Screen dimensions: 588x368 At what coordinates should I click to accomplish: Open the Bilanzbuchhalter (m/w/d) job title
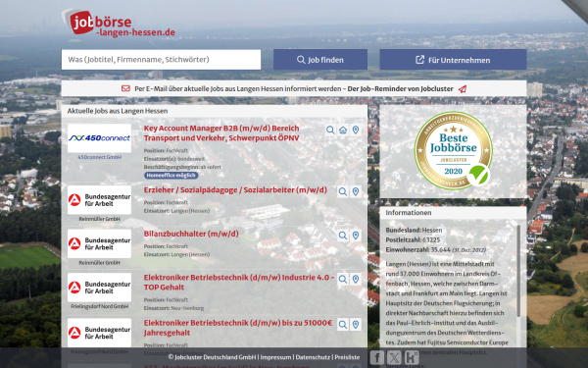[191, 234]
